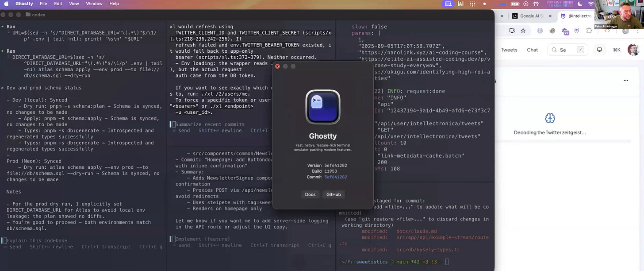Click the screen sharing menu bar icon
The height and width of the screenshot is (271, 644).
448,4
